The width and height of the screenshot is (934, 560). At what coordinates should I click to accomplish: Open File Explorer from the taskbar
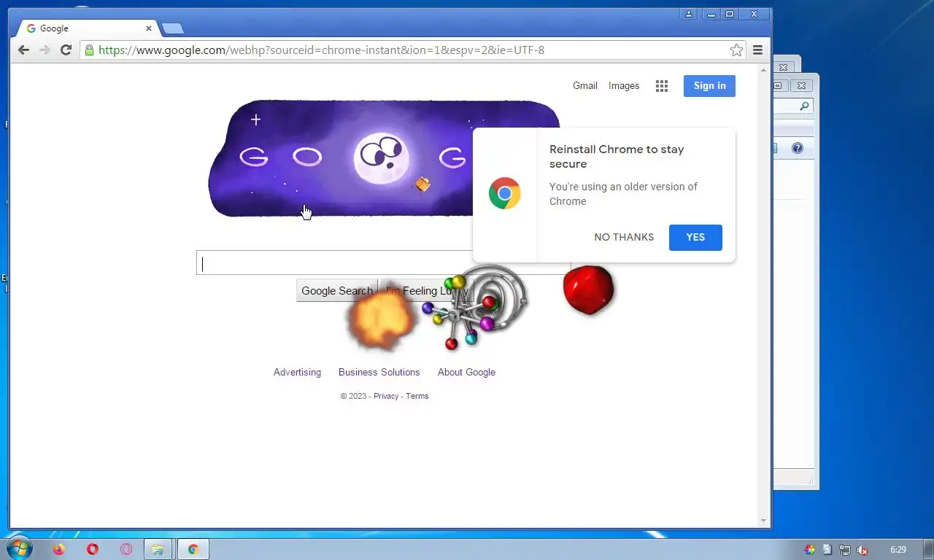coord(158,549)
